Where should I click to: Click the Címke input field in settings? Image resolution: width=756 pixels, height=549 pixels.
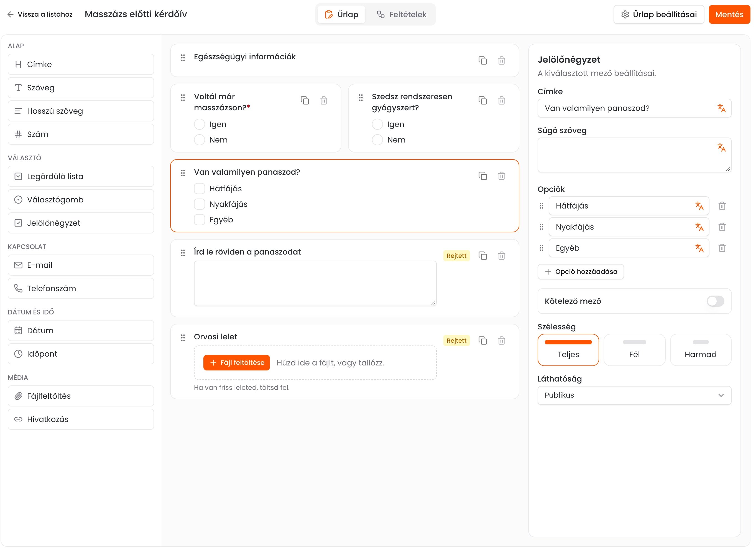[x=634, y=108]
